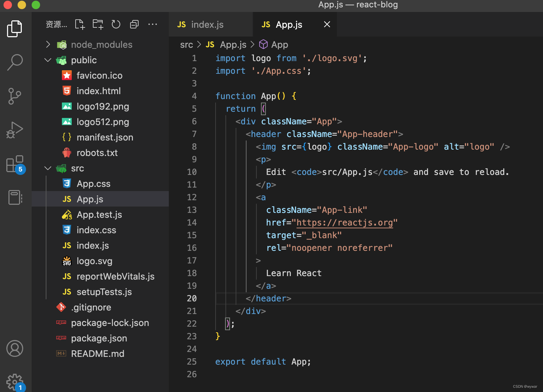Open index.js in the file tree

coord(100,246)
